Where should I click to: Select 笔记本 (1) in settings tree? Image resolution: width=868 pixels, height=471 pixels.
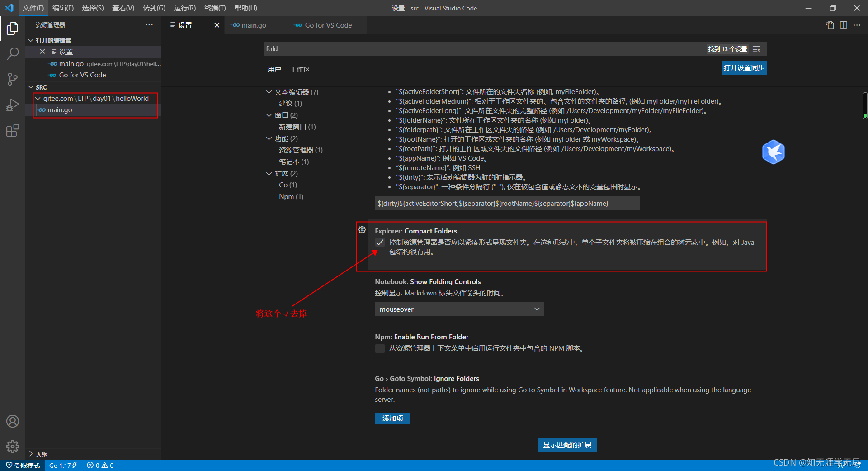click(294, 162)
